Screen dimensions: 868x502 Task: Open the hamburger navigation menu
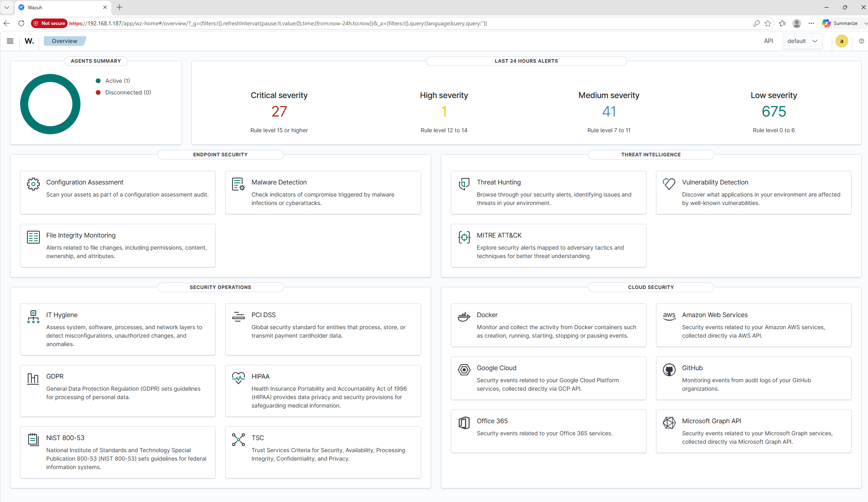10,41
